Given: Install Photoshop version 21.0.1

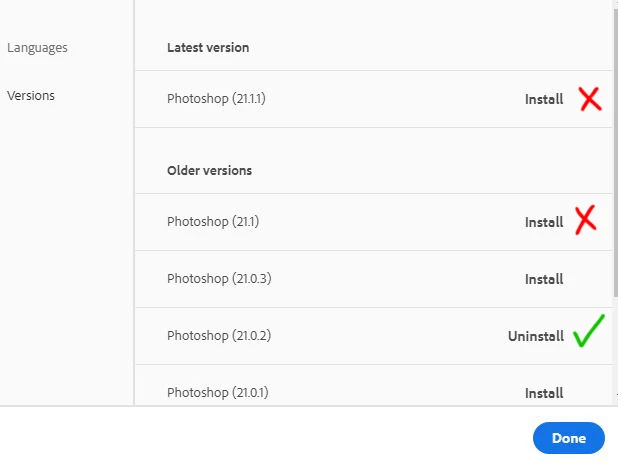Looking at the screenshot, I should point(544,393).
